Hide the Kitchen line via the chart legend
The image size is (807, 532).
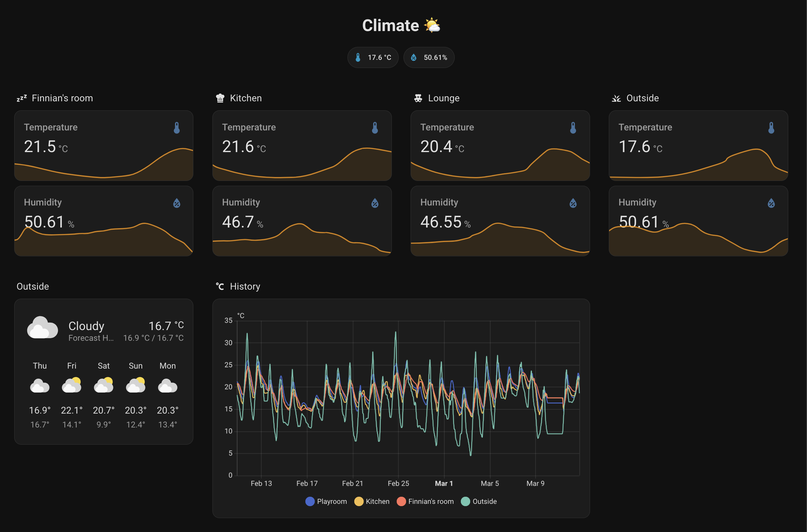[372, 502]
